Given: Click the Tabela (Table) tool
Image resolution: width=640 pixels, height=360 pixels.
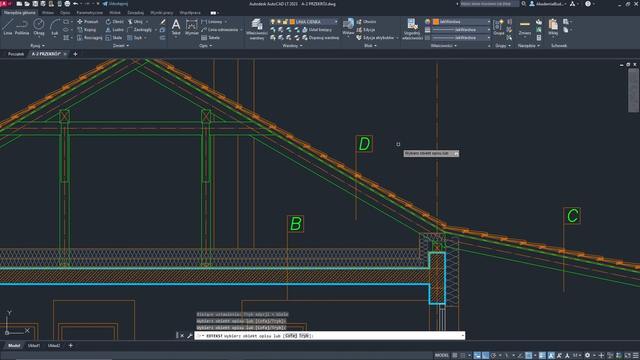Looking at the screenshot, I should coord(211,38).
